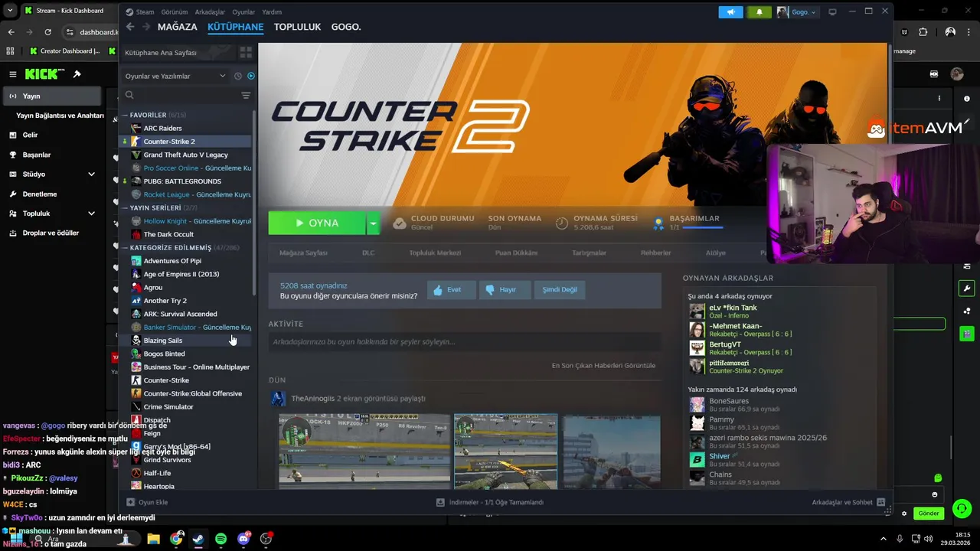Open Discord from taskbar
Screen dimensions: 980x551
[243, 539]
